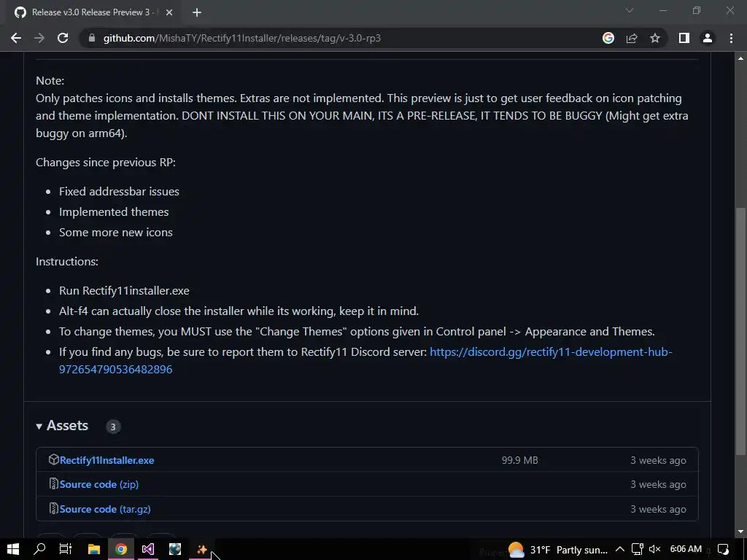747x560 pixels.
Task: Click the assets count badge 3
Action: click(x=113, y=427)
